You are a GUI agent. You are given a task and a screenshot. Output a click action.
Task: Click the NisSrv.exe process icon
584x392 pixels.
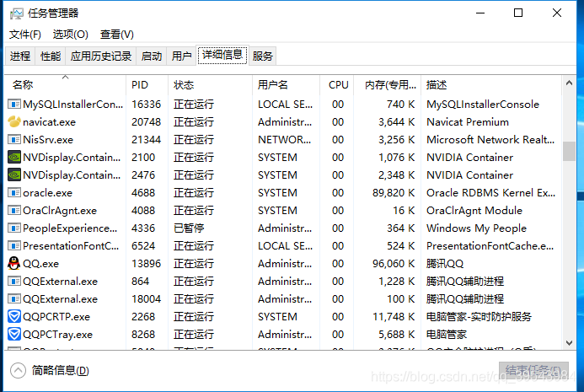tap(14, 139)
